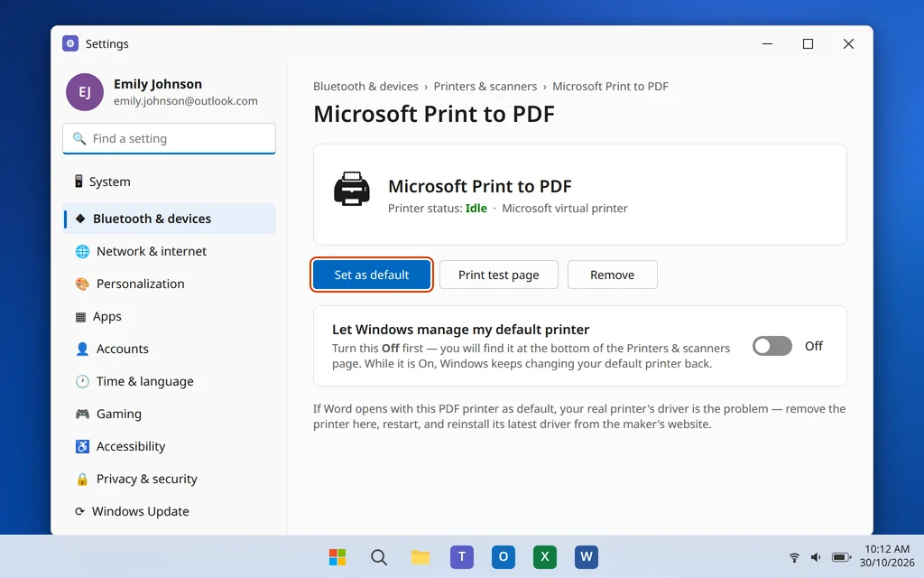Open File Explorer from the taskbar

(420, 556)
